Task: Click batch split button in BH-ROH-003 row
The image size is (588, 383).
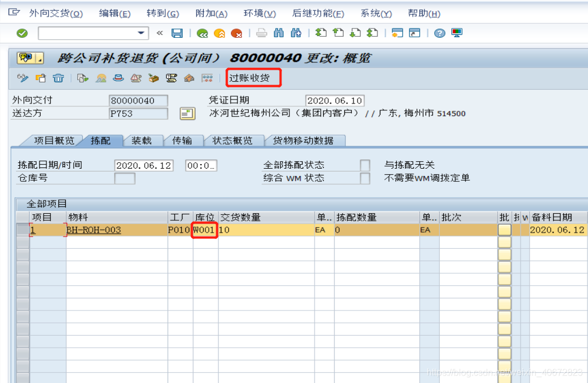Action: click(504, 230)
